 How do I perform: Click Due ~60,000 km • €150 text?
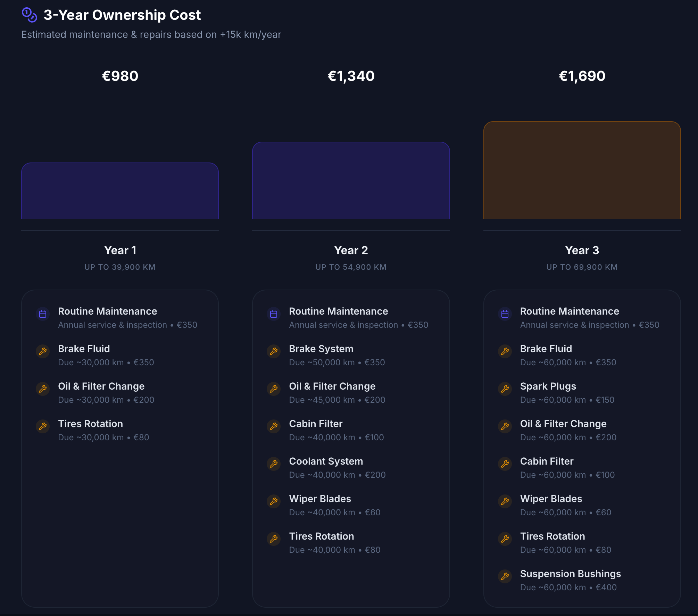[567, 400]
